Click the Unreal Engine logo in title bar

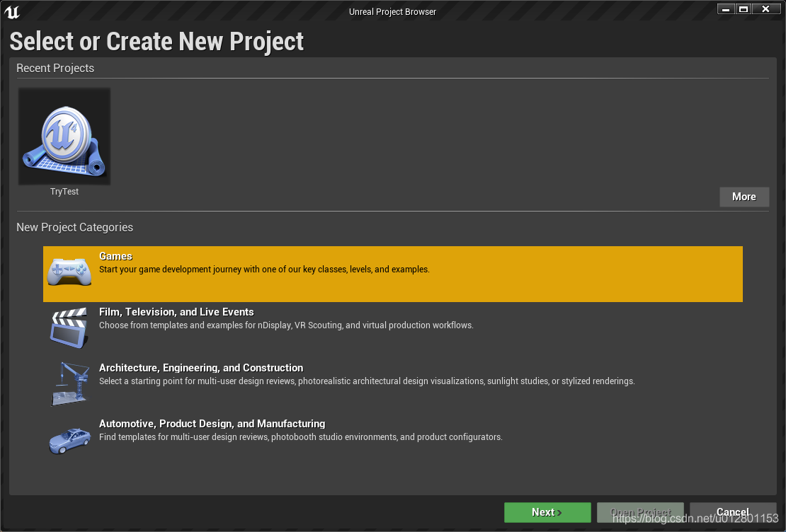[12, 11]
